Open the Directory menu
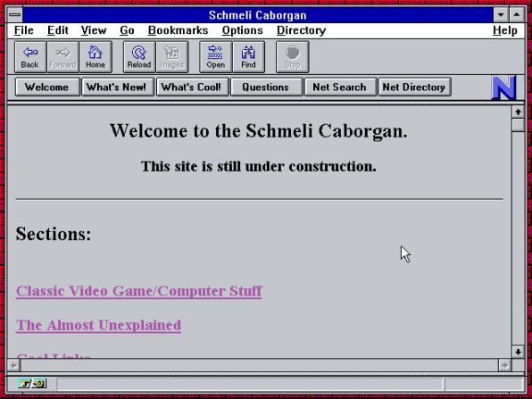532x399 pixels. 301,30
